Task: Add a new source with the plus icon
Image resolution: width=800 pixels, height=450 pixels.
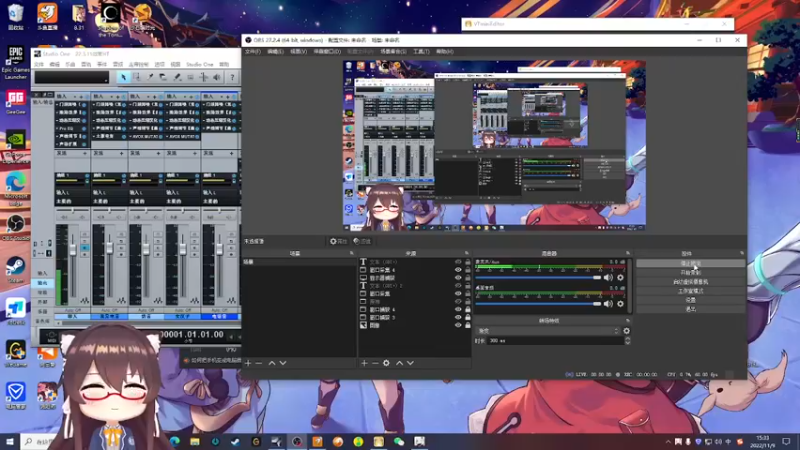Action: pos(364,363)
